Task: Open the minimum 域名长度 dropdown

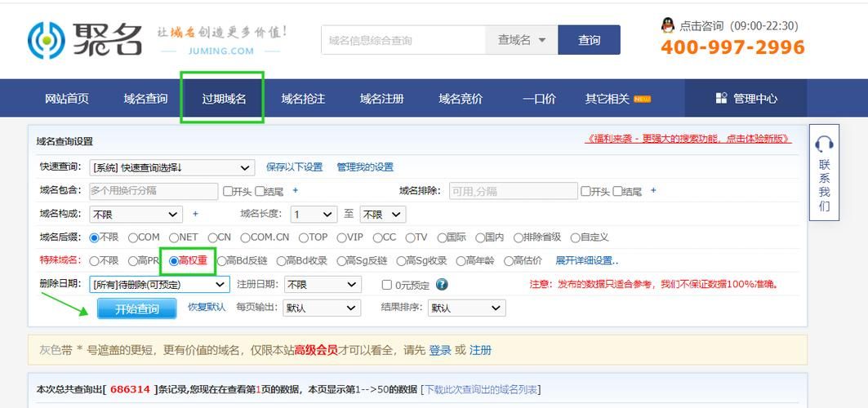Action: point(314,215)
